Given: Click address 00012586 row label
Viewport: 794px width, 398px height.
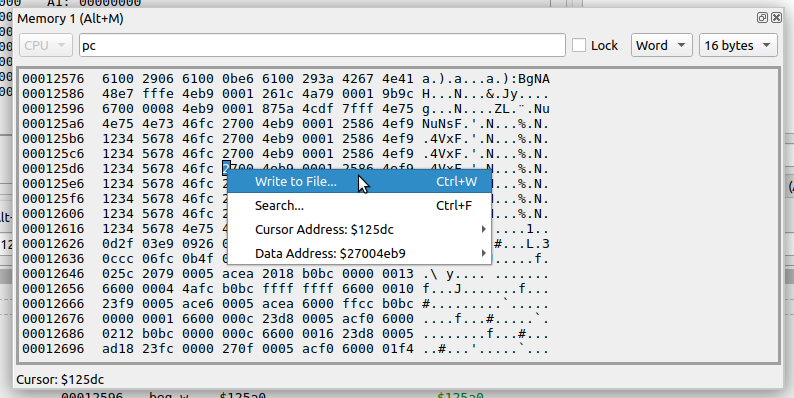Looking at the screenshot, I should coord(53,94).
